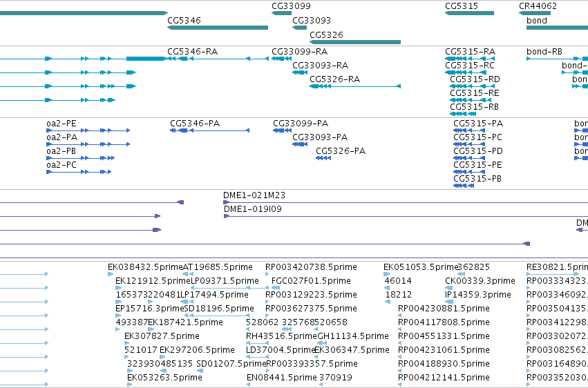Screen dimensions: 588x388
Task: Select the EP15716.3prime EST
Action: tap(117, 316)
